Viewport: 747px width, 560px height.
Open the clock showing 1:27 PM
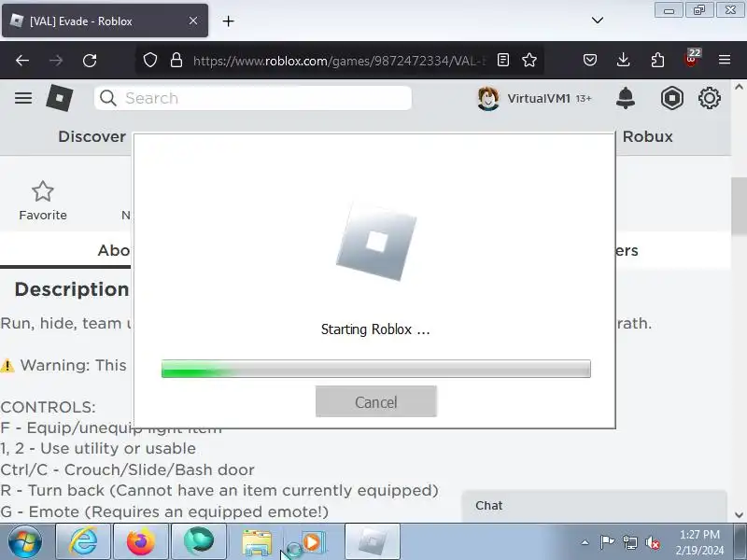[x=699, y=542]
